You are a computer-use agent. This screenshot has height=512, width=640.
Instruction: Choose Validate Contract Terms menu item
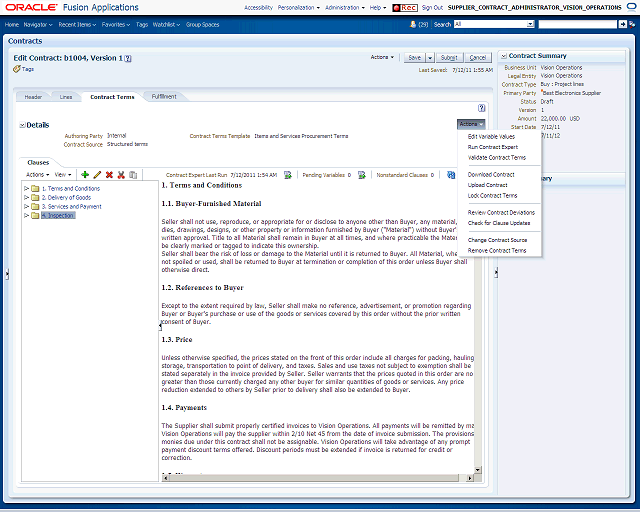click(497, 158)
